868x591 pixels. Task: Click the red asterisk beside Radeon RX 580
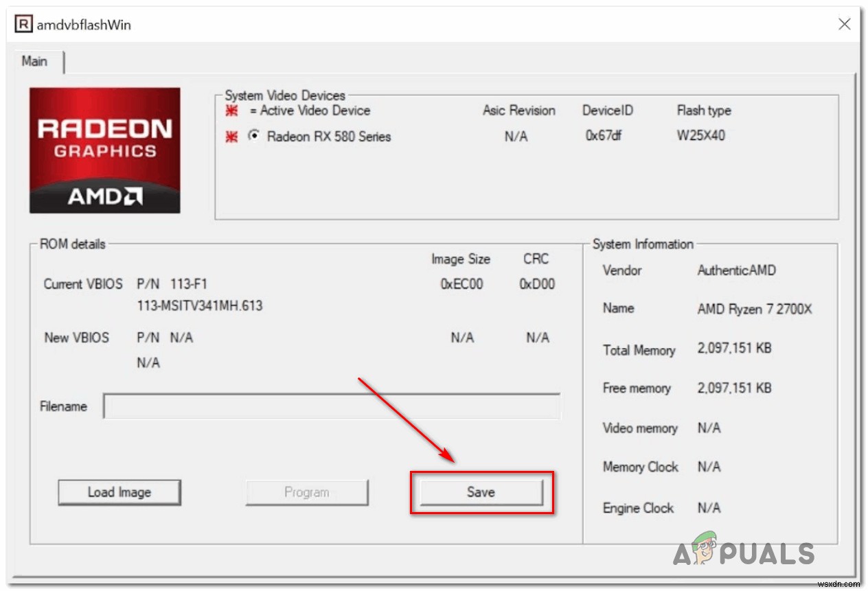(x=233, y=137)
